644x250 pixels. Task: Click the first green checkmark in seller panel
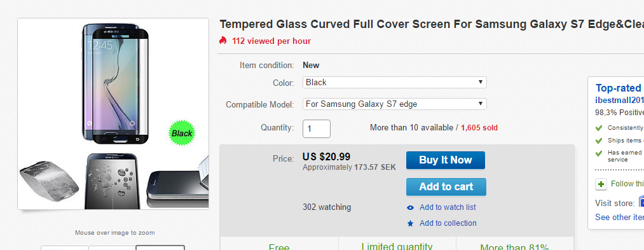tap(599, 128)
